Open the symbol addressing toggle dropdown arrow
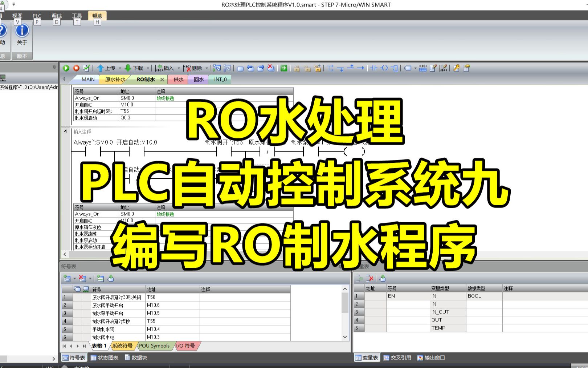 point(415,68)
